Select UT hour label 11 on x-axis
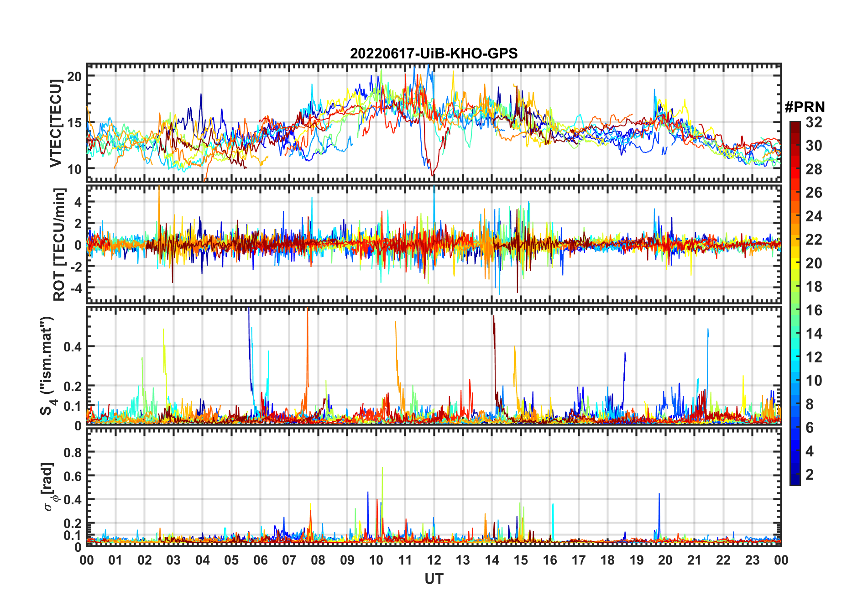The height and width of the screenshot is (607, 868). click(x=405, y=560)
